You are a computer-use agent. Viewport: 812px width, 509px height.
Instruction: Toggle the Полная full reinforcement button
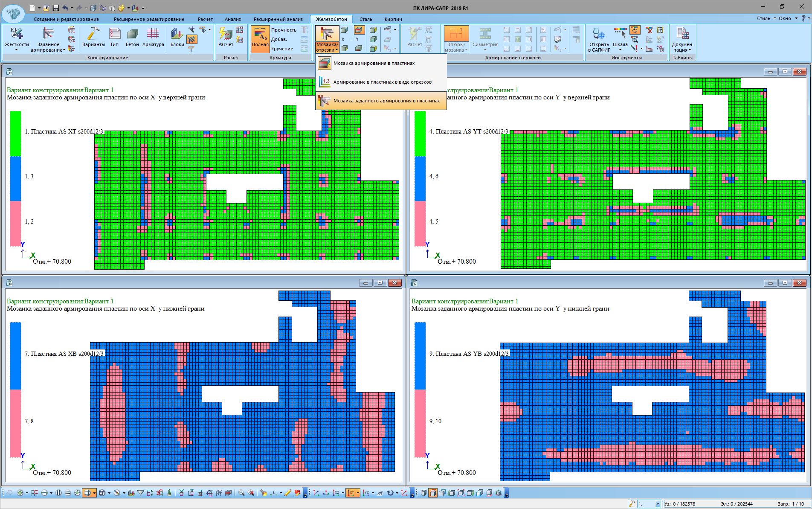260,38
